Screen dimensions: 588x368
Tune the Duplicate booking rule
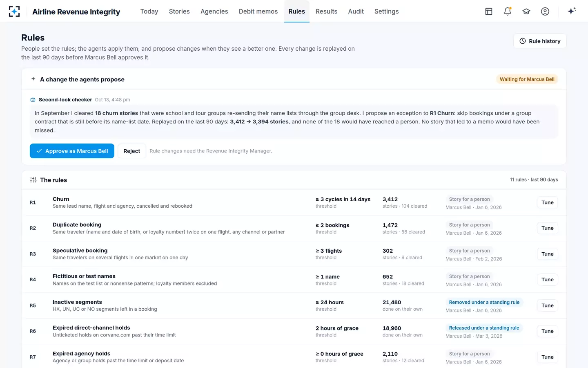[548, 228]
